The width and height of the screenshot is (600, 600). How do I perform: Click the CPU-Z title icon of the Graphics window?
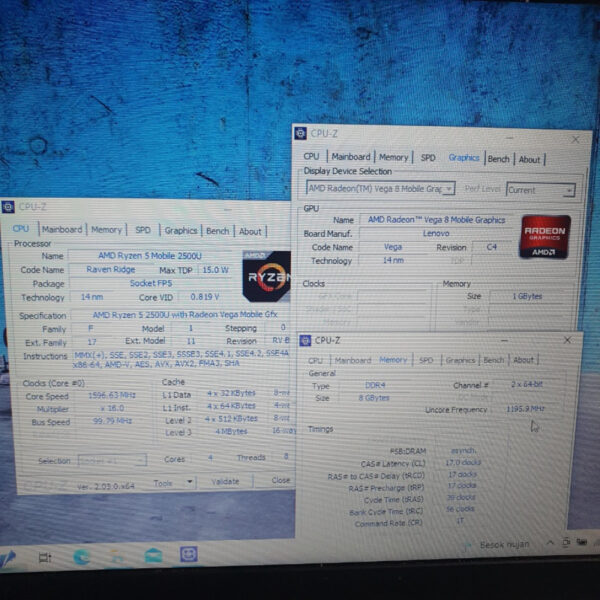pos(300,133)
